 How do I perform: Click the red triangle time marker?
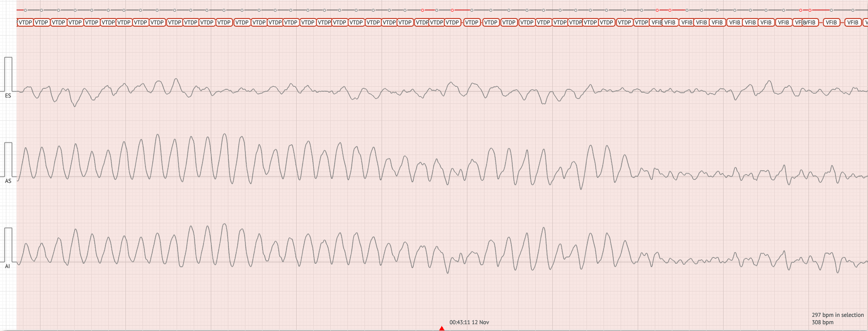442,329
